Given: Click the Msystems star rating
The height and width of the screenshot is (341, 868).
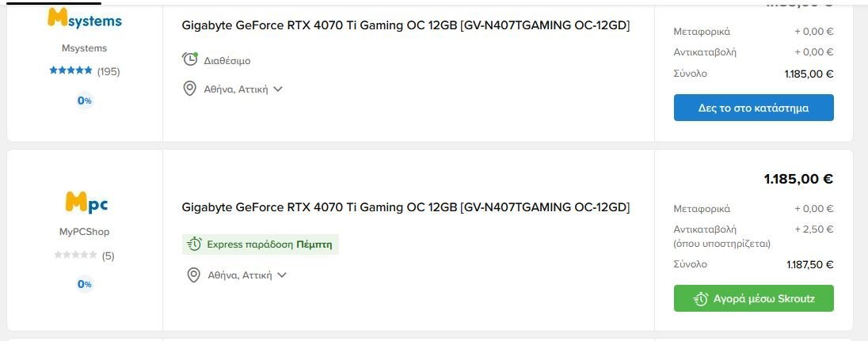Looking at the screenshot, I should click(70, 70).
